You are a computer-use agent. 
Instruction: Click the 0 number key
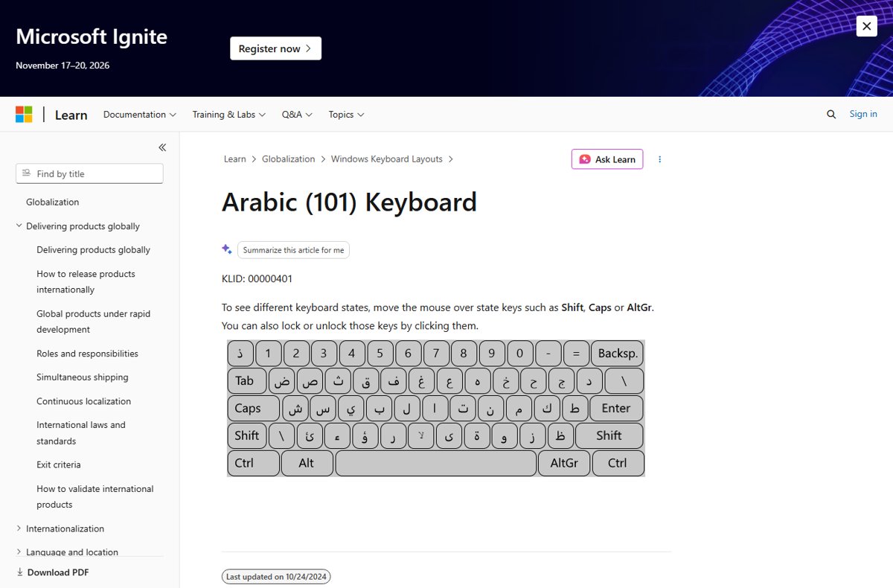click(x=519, y=353)
